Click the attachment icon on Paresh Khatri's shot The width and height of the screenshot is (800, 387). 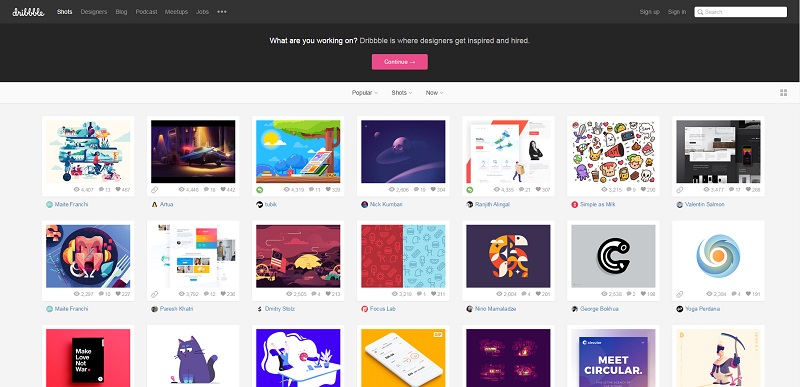tap(155, 294)
